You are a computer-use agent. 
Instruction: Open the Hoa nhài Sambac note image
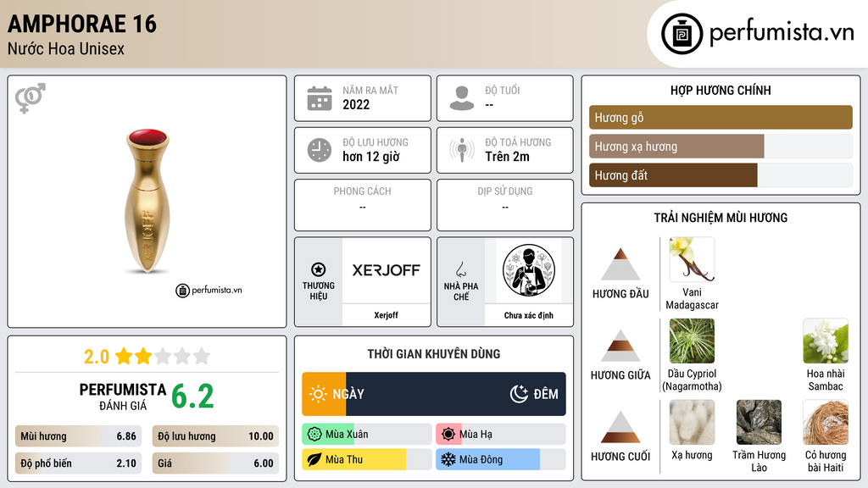(x=826, y=341)
